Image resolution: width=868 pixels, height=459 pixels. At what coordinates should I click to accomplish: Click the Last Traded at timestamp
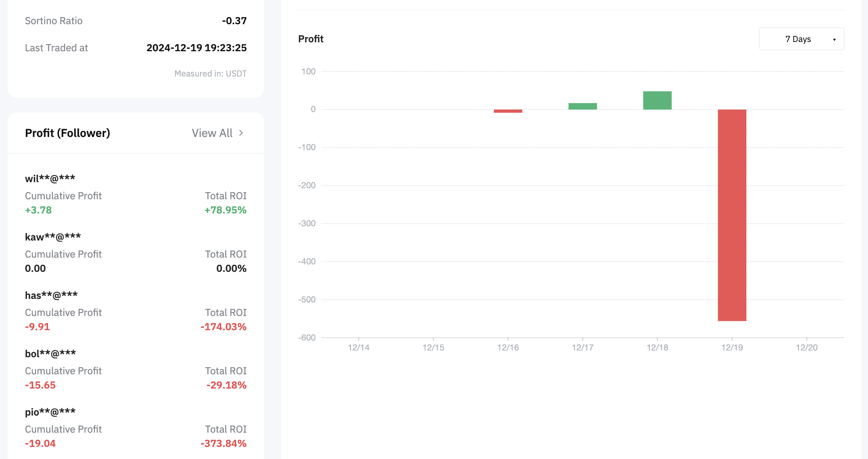[x=196, y=48]
